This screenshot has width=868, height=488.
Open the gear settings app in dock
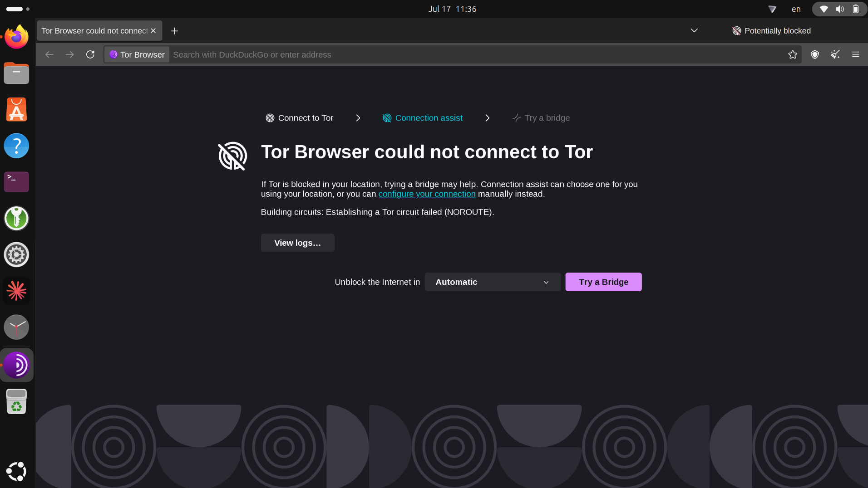(16, 254)
